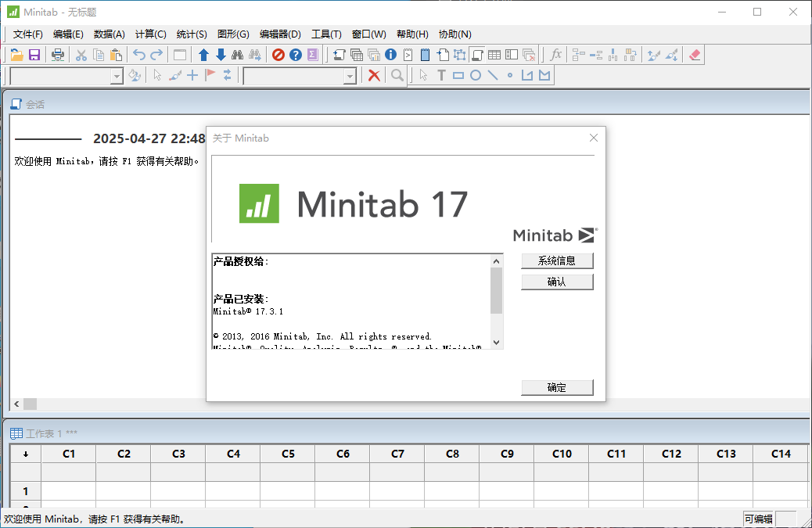Jump to previous command with up arrow
The image size is (812, 528).
(203, 55)
